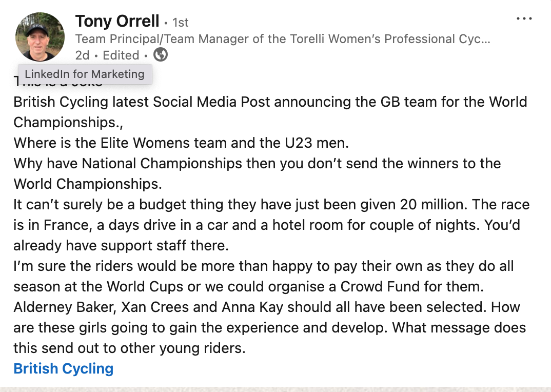
Task: Click the "2d" post timestamp
Action: tap(82, 55)
